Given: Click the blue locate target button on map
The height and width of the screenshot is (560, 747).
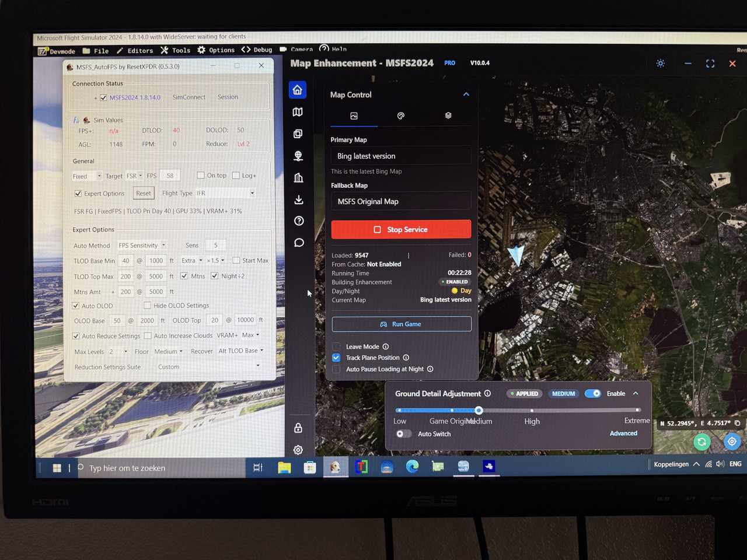Looking at the screenshot, I should [x=732, y=442].
